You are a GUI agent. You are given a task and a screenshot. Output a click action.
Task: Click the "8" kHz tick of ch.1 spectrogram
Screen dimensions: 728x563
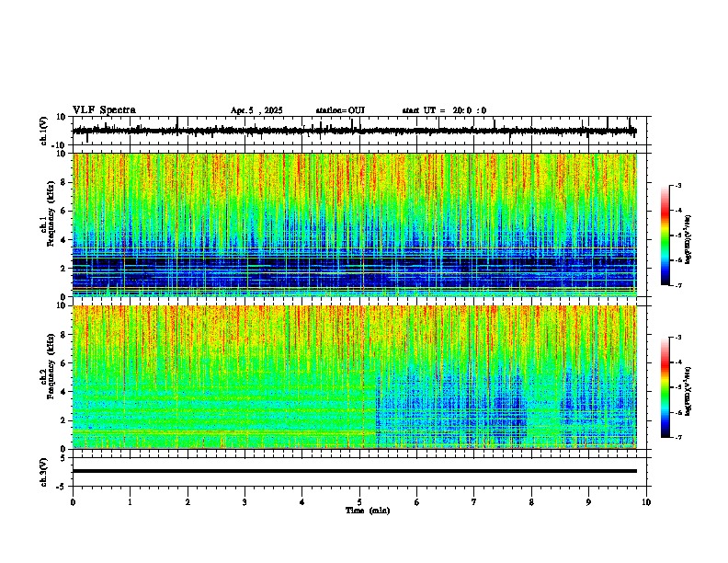click(63, 182)
